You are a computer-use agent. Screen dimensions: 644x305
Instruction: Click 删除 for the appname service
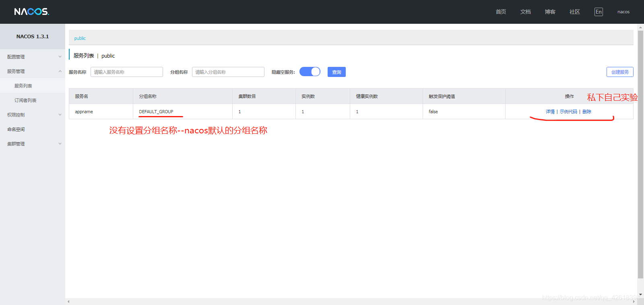point(587,112)
